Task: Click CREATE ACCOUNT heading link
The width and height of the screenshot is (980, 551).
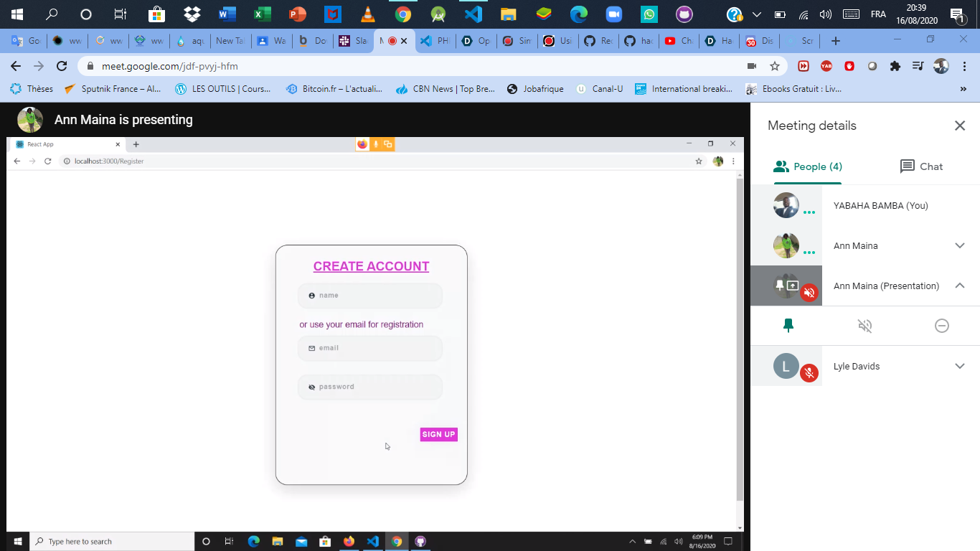Action: point(371,266)
